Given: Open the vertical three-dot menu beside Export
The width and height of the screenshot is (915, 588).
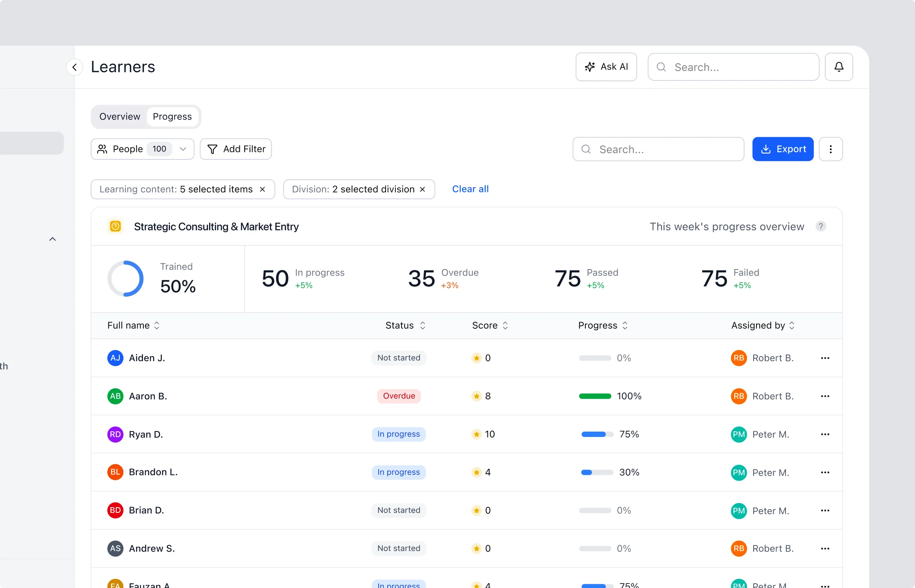Looking at the screenshot, I should (830, 149).
